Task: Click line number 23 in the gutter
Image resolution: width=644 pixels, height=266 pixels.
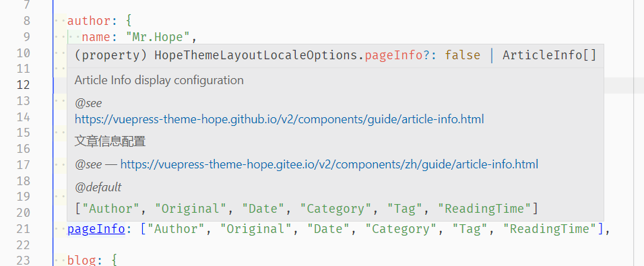Action: 24,261
